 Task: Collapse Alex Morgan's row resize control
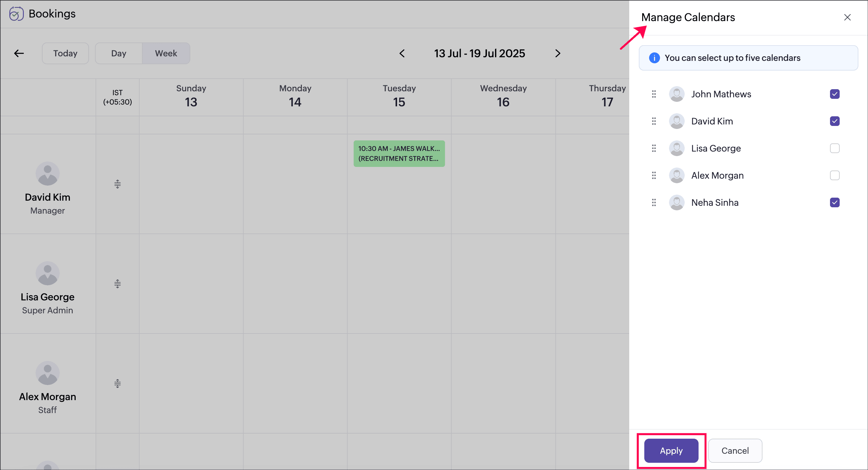117,383
